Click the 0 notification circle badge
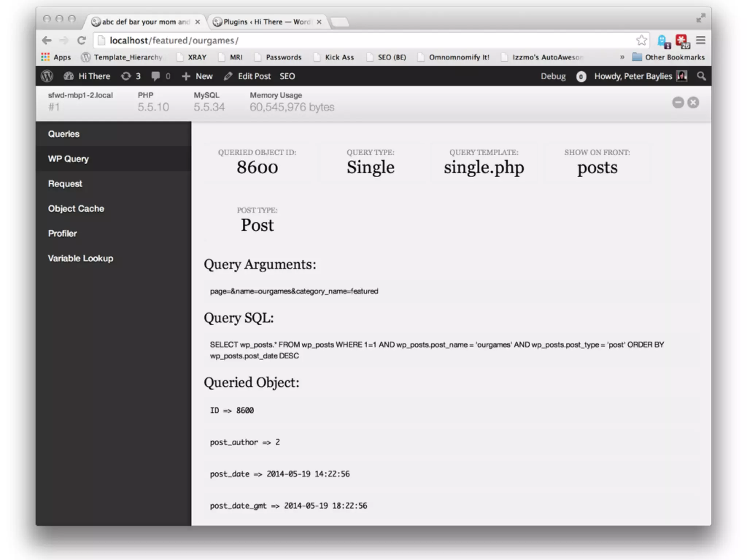This screenshot has height=560, width=747. [581, 77]
